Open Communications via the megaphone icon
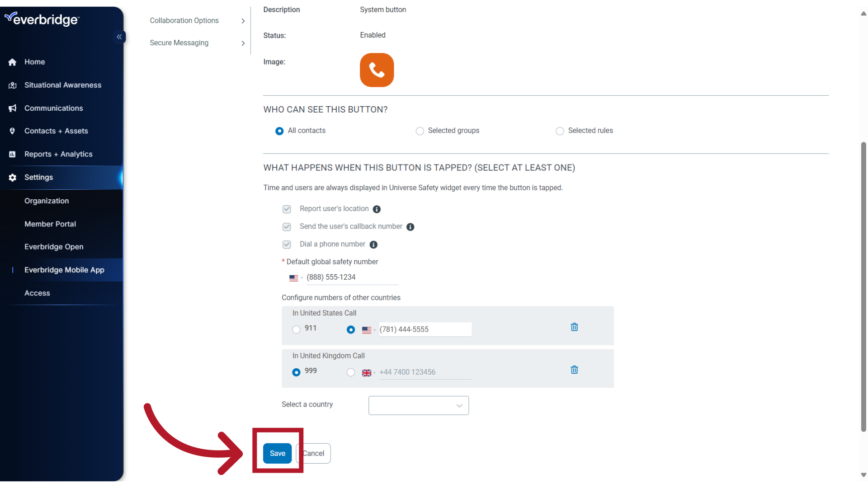Viewport: 868px width, 488px height. pos(12,108)
